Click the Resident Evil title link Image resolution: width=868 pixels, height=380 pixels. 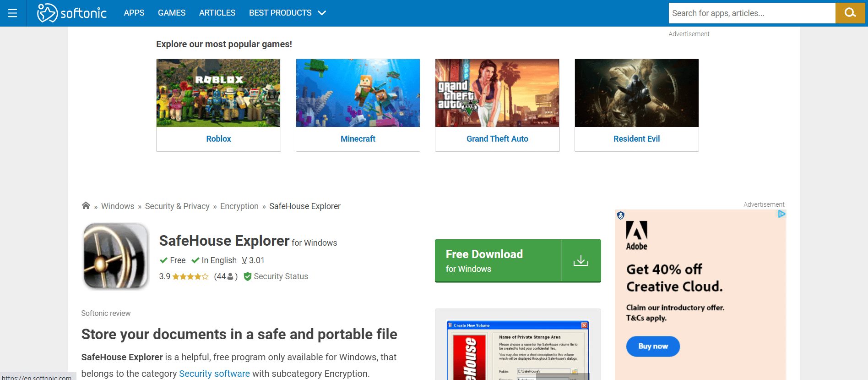(637, 139)
